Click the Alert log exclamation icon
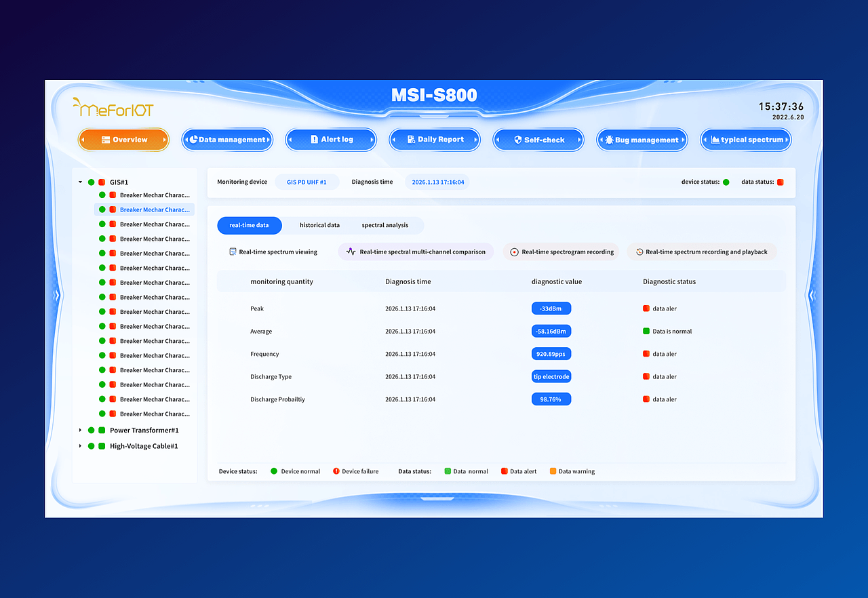Screen dimensions: 868x598 point(315,139)
